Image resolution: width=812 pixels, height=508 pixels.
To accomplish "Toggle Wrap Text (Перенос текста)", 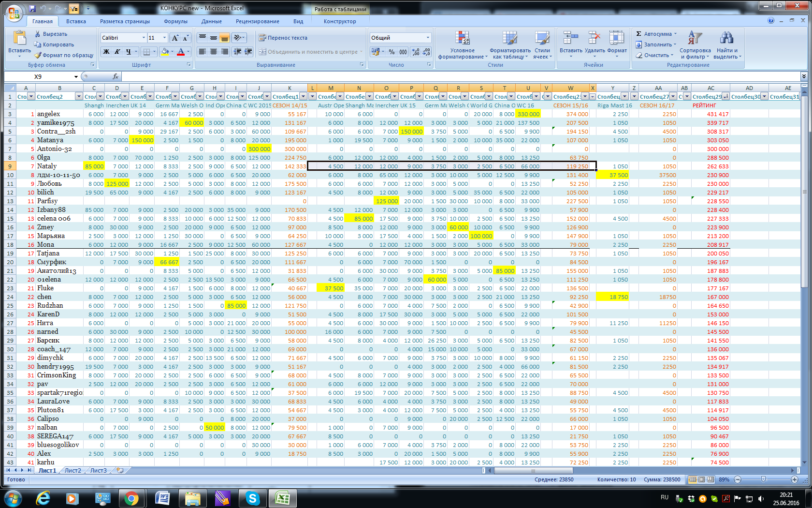I will tap(283, 38).
